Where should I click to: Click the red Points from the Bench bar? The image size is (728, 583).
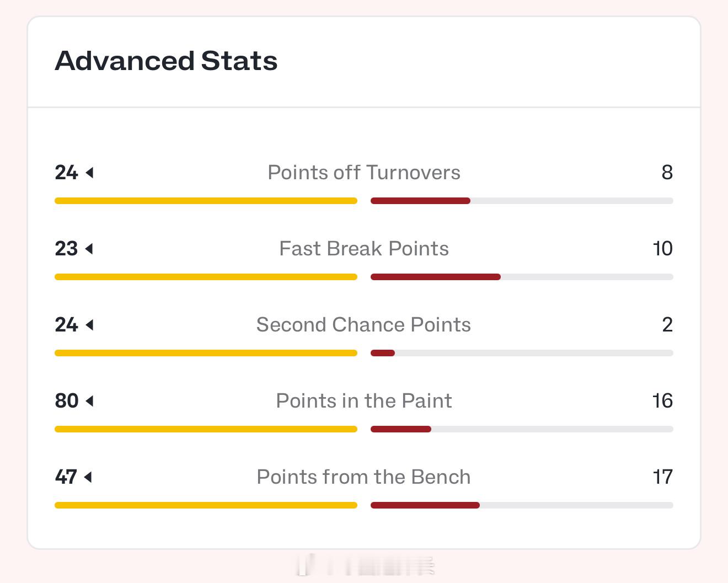tap(425, 505)
